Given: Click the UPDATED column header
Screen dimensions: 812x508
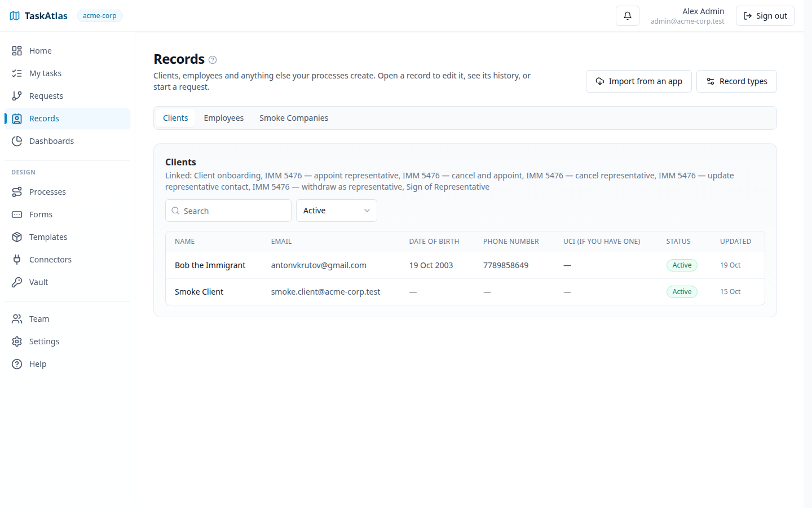Looking at the screenshot, I should pos(735,242).
